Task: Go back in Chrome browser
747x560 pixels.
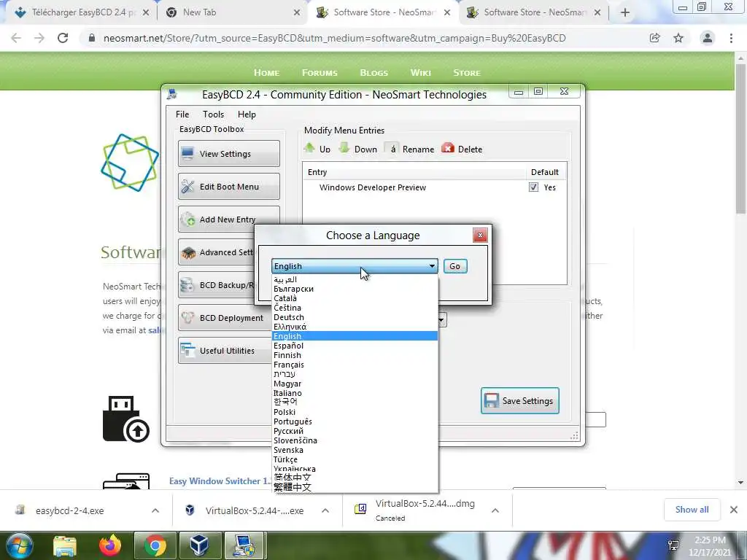Action: point(16,38)
